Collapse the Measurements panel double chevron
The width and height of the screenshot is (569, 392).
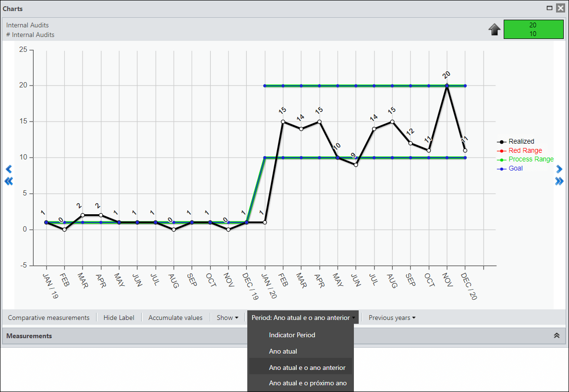(557, 336)
